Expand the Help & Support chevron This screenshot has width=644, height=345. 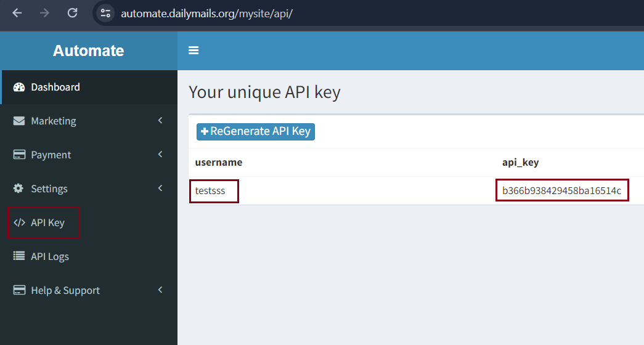pos(160,290)
